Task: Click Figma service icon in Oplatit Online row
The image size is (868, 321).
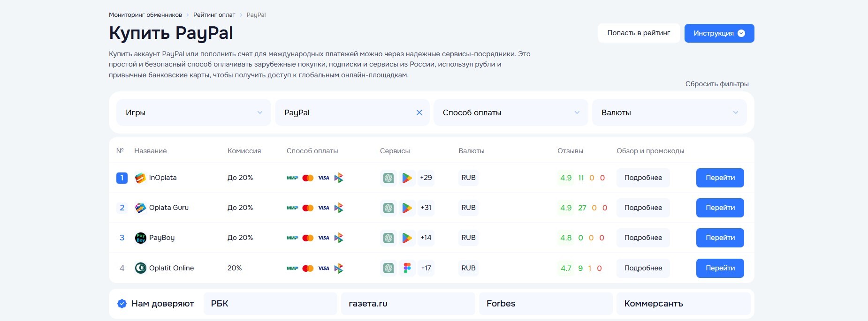Action: pos(407,268)
